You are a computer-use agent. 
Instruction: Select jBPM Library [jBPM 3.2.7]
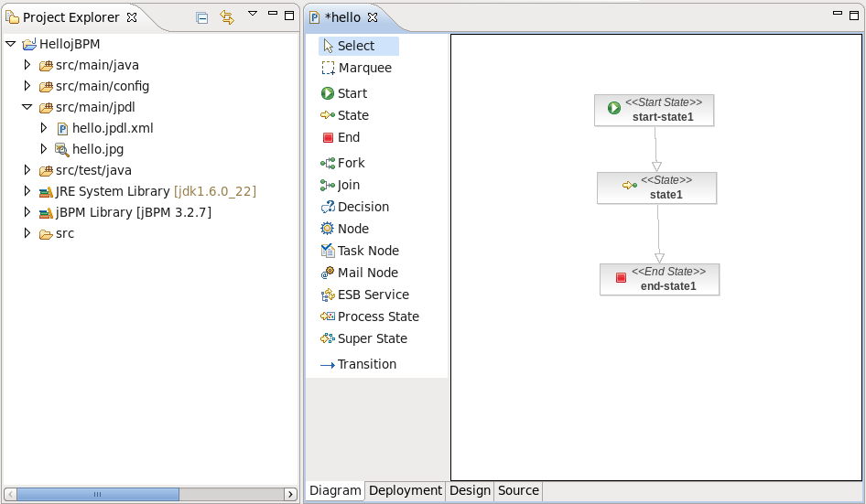(133, 212)
